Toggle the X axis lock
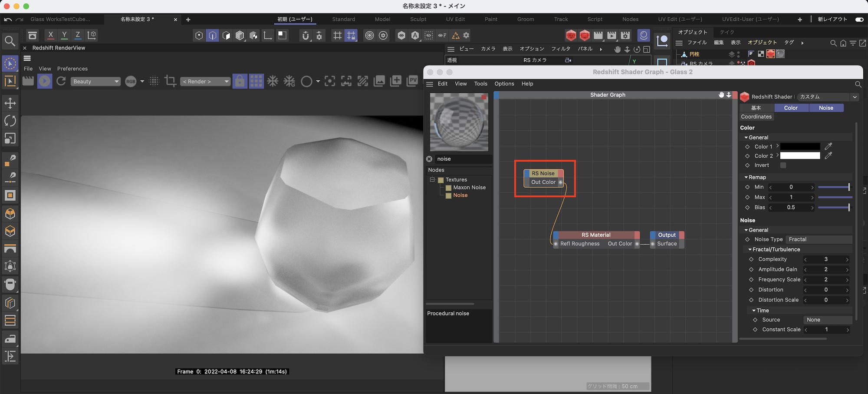Image resolution: width=868 pixels, height=394 pixels. click(51, 35)
